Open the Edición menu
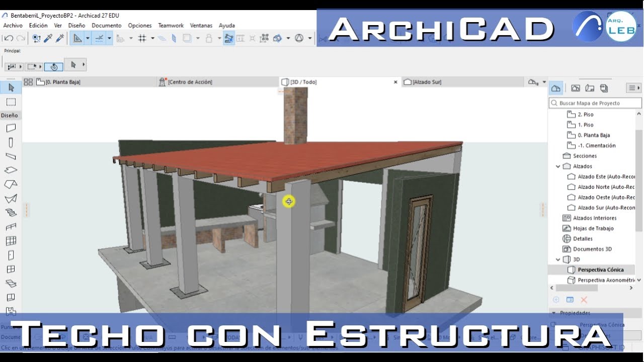 [38, 25]
